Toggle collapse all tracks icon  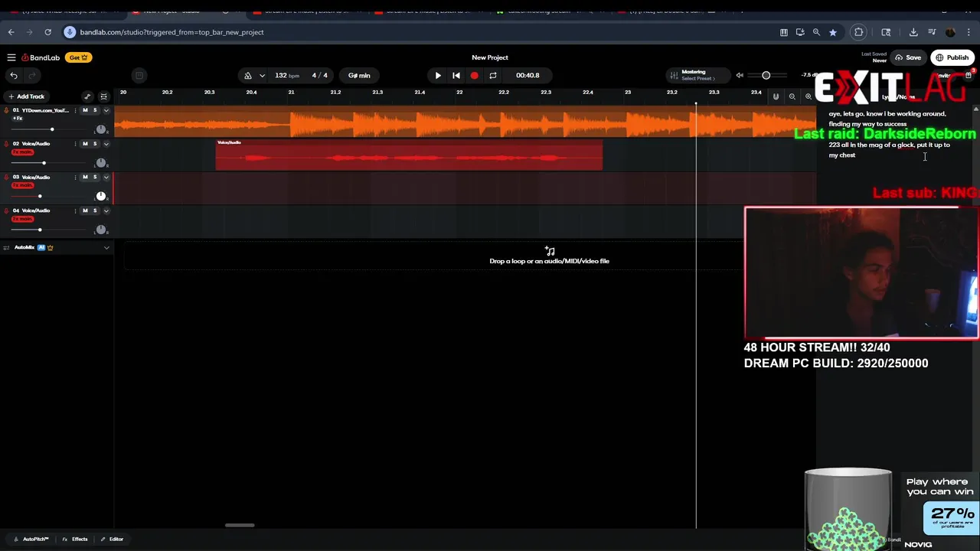tap(103, 96)
